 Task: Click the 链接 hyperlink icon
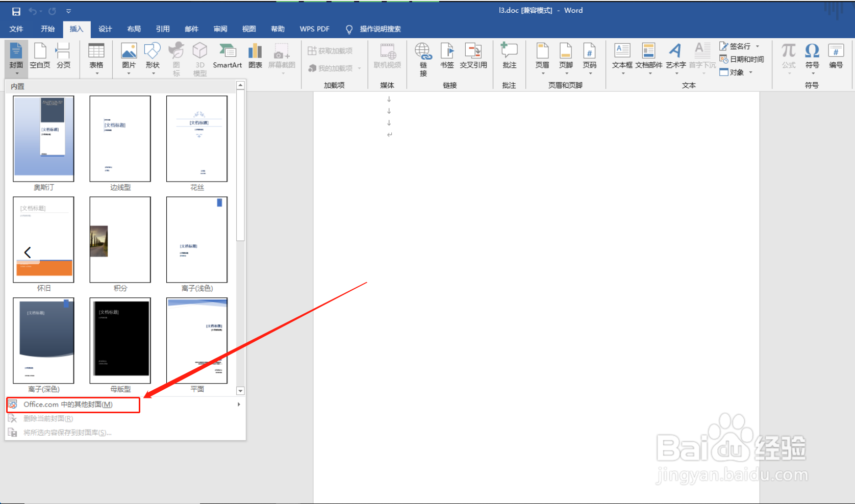(x=423, y=52)
